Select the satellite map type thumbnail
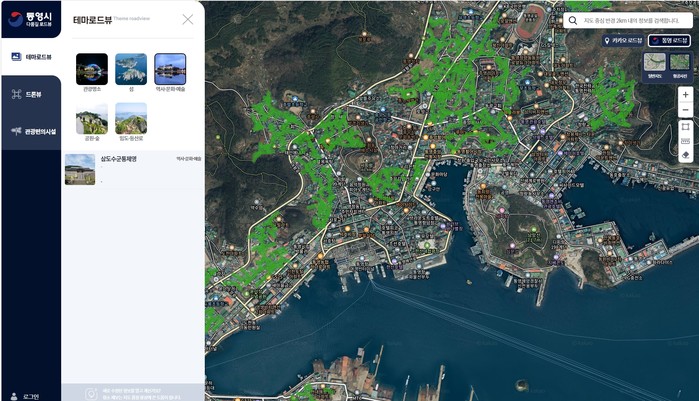Screen dimensions: 699x401 point(680,63)
